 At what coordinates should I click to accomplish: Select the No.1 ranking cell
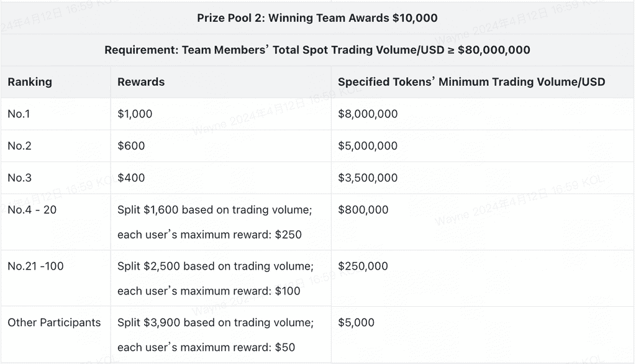click(19, 114)
